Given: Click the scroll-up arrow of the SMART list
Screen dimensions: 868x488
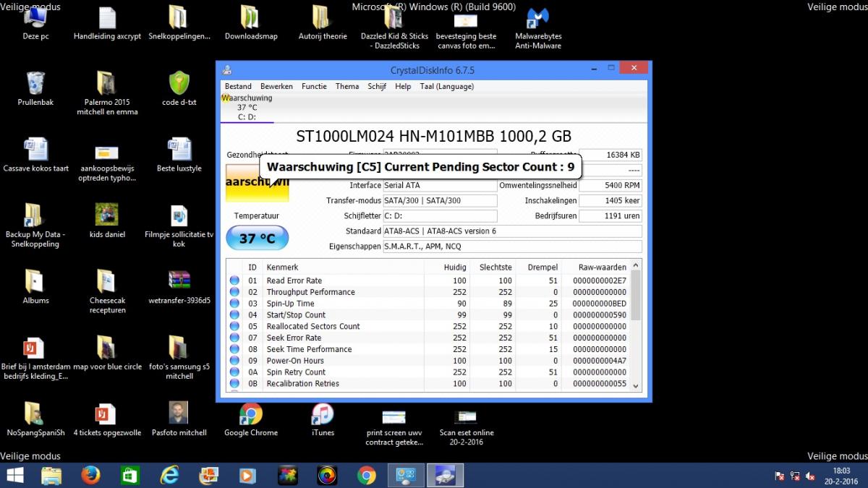Looking at the screenshot, I should pyautogui.click(x=636, y=265).
